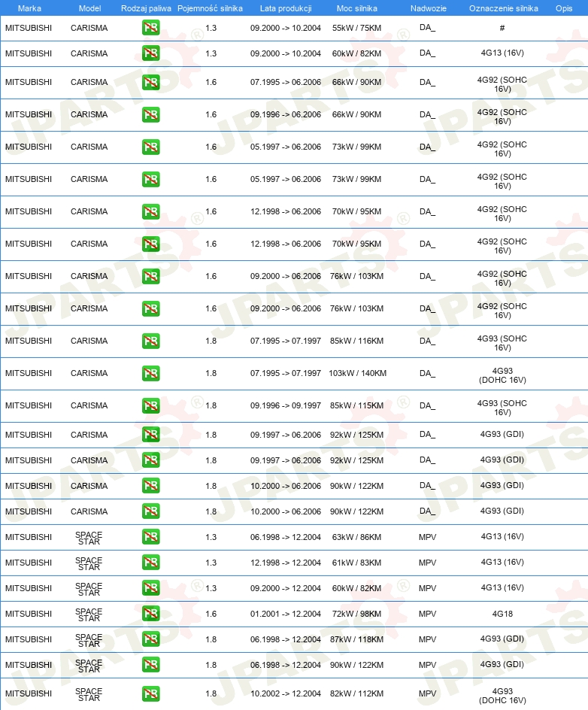Screen dimensions: 588x710
Task: Select the 87kW / 118KM power cell
Action: (356, 639)
